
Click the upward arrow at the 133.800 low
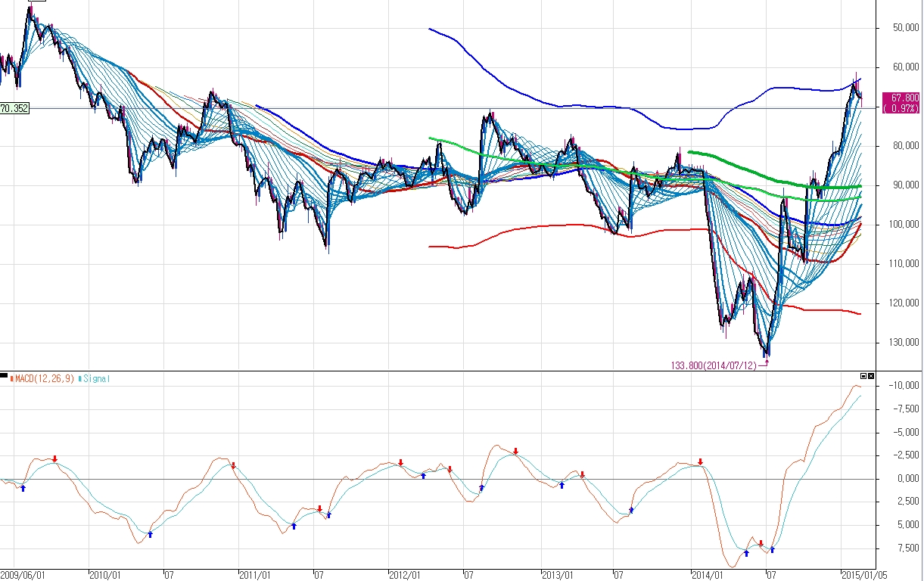pos(767,363)
